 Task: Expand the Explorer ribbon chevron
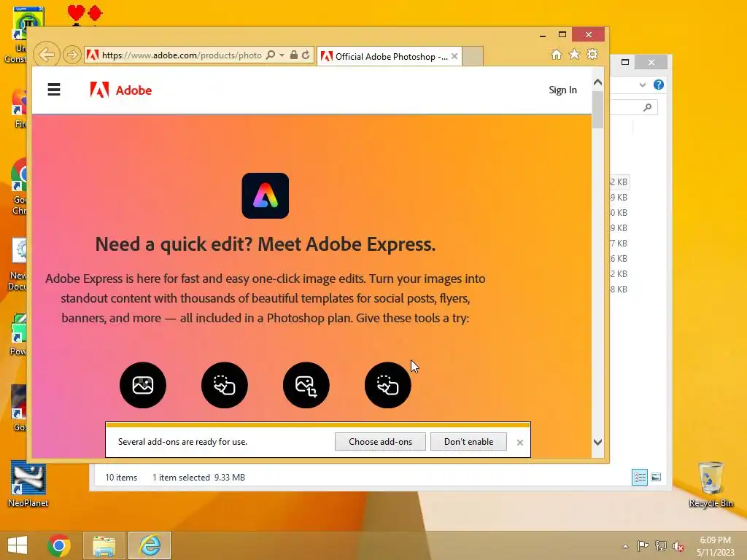[642, 85]
